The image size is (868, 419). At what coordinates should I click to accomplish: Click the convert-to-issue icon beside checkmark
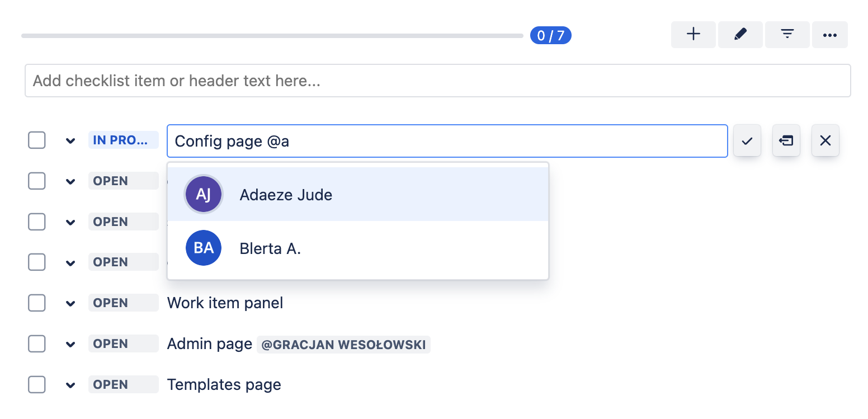(x=786, y=140)
